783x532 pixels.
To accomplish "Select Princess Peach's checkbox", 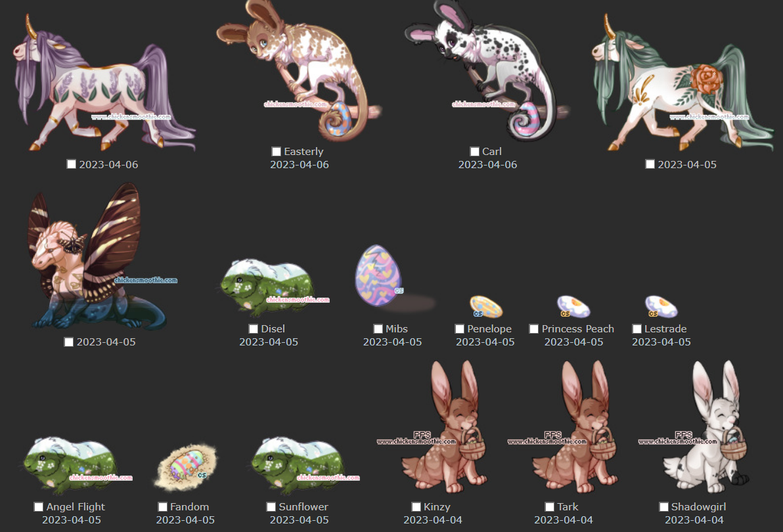I will click(534, 329).
